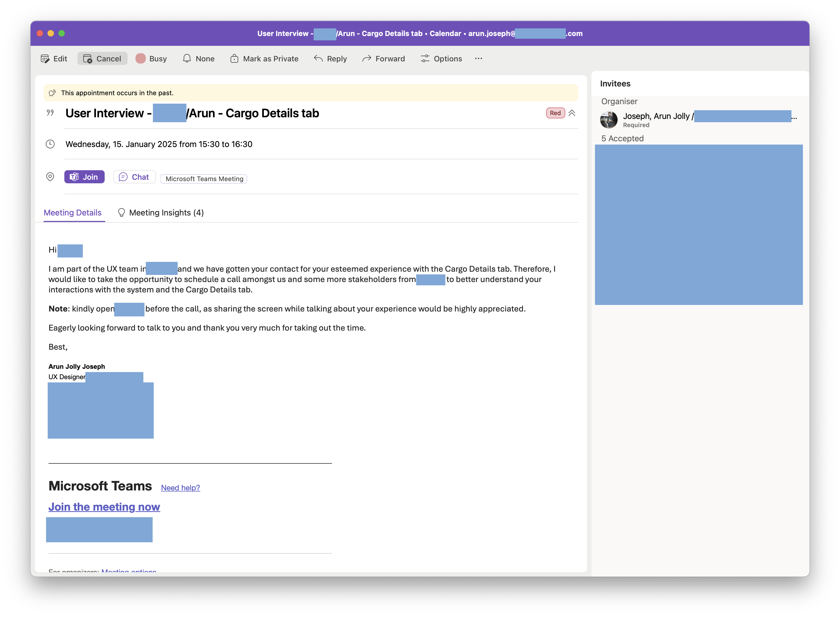Click the Arun Jolly Joseph signature name
This screenshot has height=617, width=840.
click(x=77, y=367)
